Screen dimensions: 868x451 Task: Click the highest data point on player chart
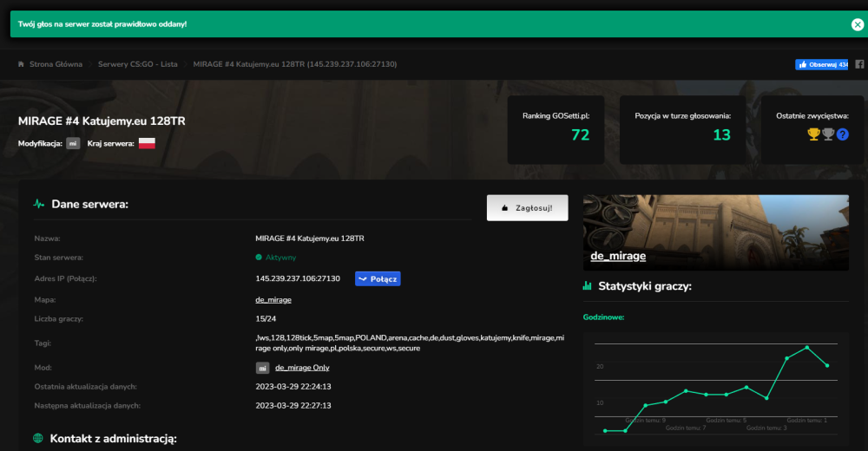(x=807, y=348)
